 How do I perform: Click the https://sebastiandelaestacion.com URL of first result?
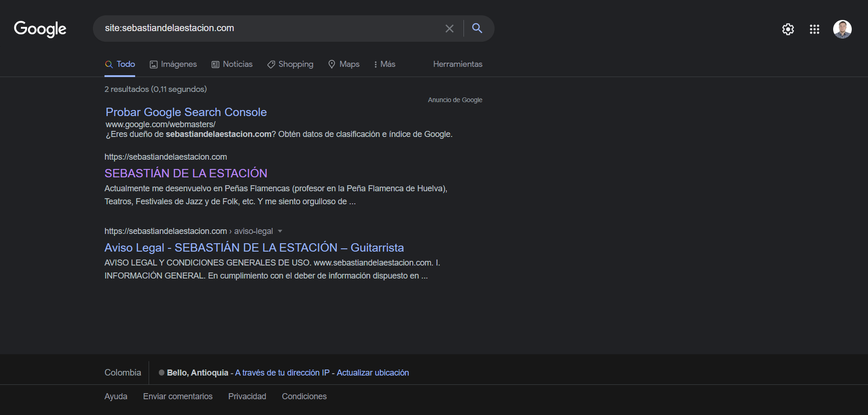pyautogui.click(x=166, y=157)
